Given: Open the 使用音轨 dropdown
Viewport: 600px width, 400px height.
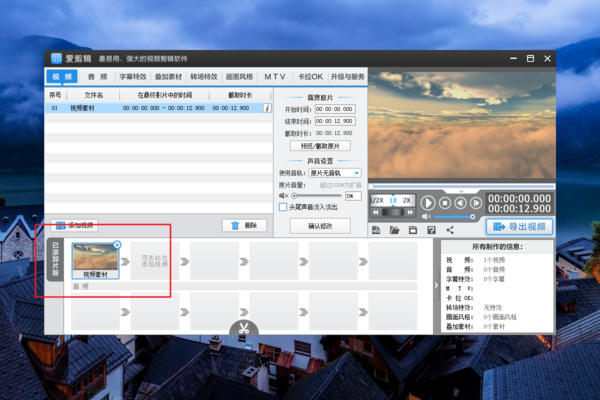Looking at the screenshot, I should 335,173.
